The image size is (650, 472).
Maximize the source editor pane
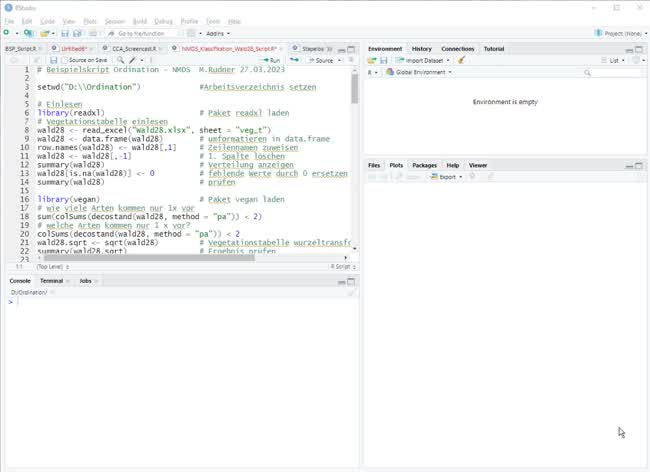point(351,49)
